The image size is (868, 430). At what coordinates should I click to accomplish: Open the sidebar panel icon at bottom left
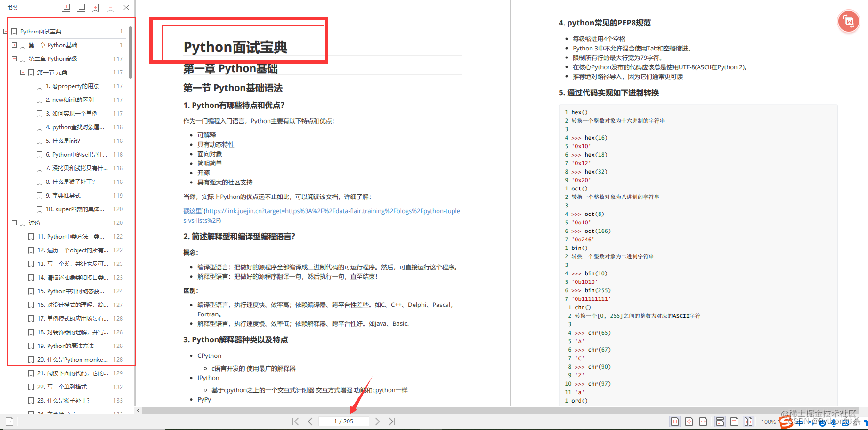[8, 421]
